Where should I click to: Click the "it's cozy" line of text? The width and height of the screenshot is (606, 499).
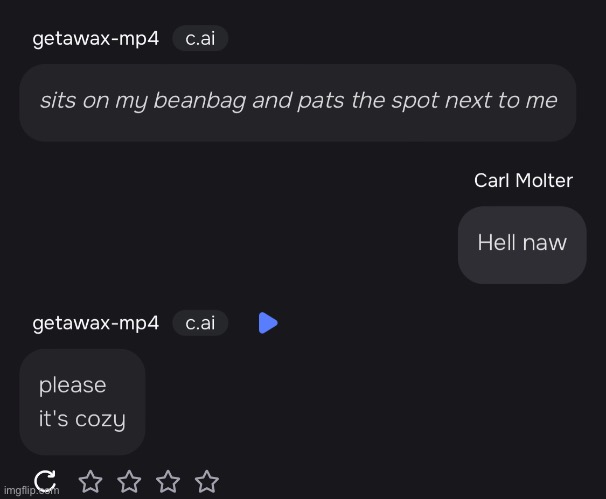[x=82, y=419]
